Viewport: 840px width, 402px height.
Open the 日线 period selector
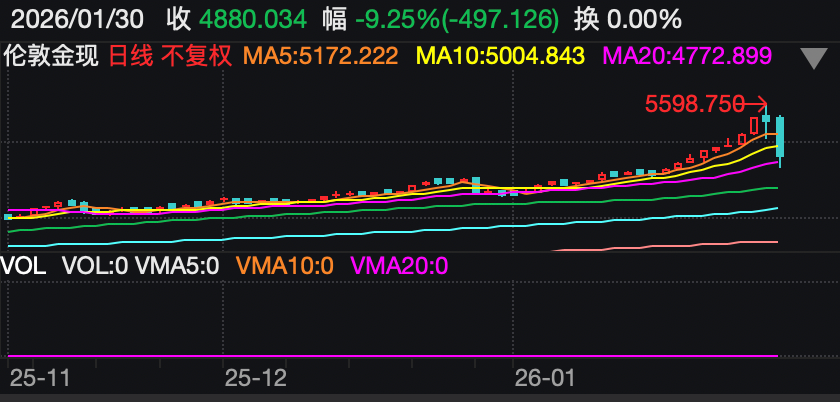coord(129,56)
